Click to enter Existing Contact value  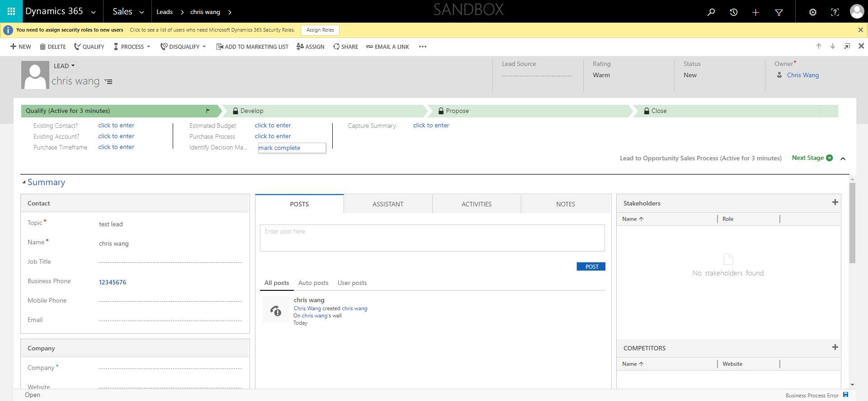click(116, 125)
